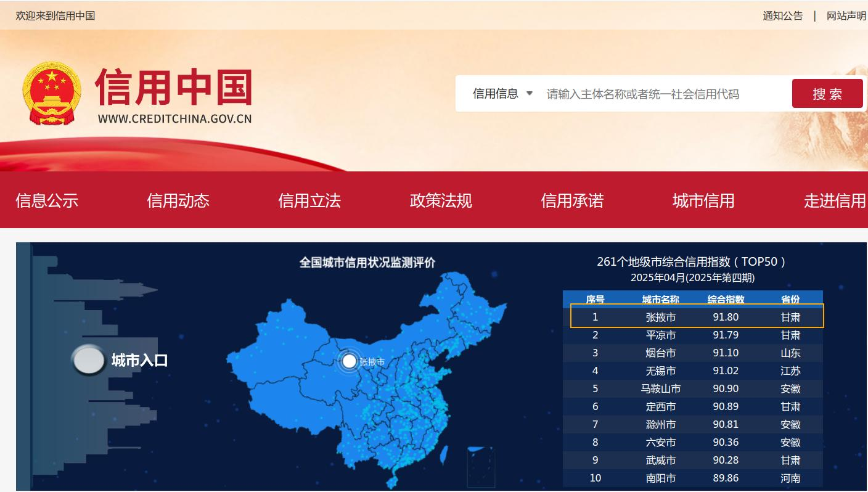Select 平凉市 in the ranking table
868x492 pixels.
661,335
